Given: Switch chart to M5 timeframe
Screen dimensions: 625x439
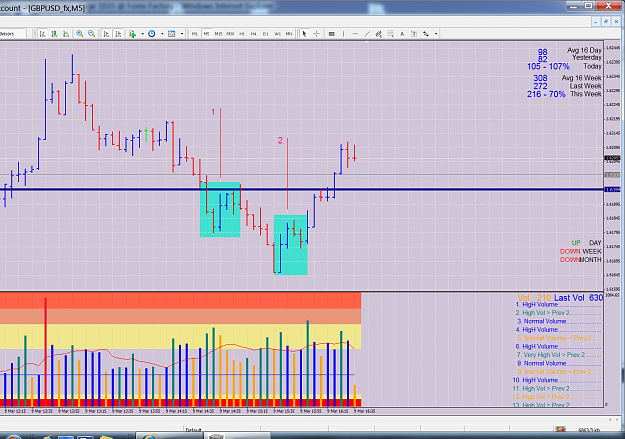Looking at the screenshot, I should (x=206, y=34).
